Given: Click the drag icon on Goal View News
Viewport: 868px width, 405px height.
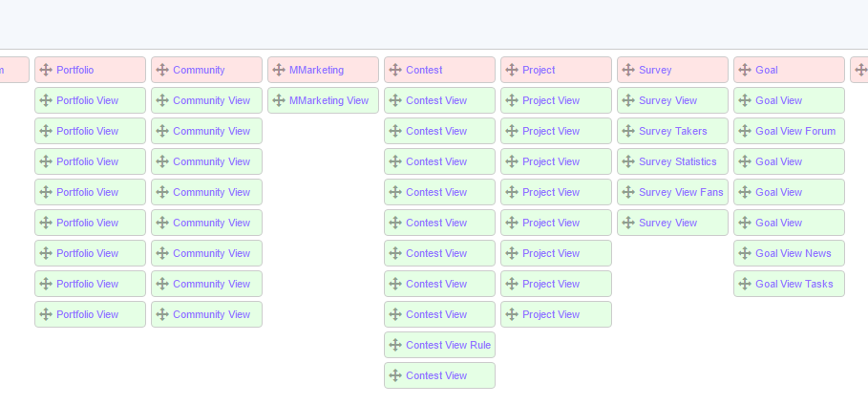Looking at the screenshot, I should pos(745,253).
